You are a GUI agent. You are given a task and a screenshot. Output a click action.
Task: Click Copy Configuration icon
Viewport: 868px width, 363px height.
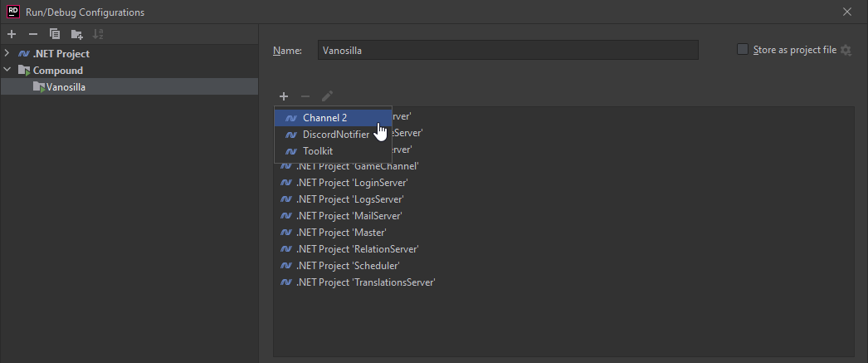55,34
